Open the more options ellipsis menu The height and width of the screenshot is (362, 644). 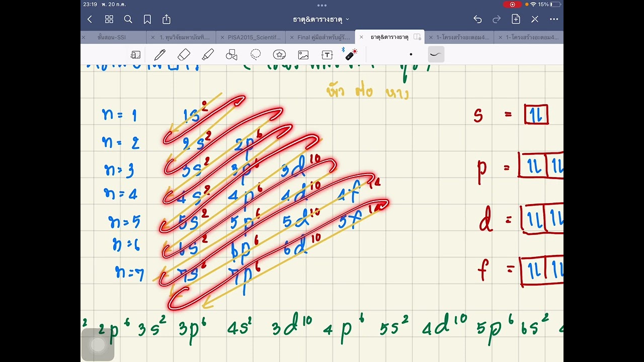tap(554, 19)
